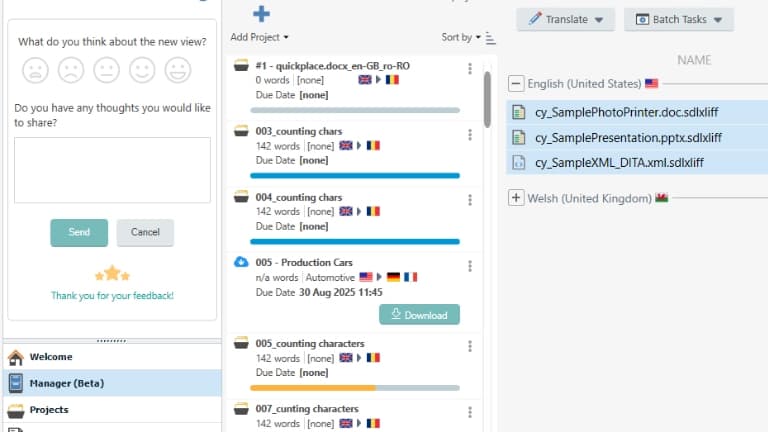Click the NAME column header
The image size is (768, 432).
pyautogui.click(x=694, y=60)
